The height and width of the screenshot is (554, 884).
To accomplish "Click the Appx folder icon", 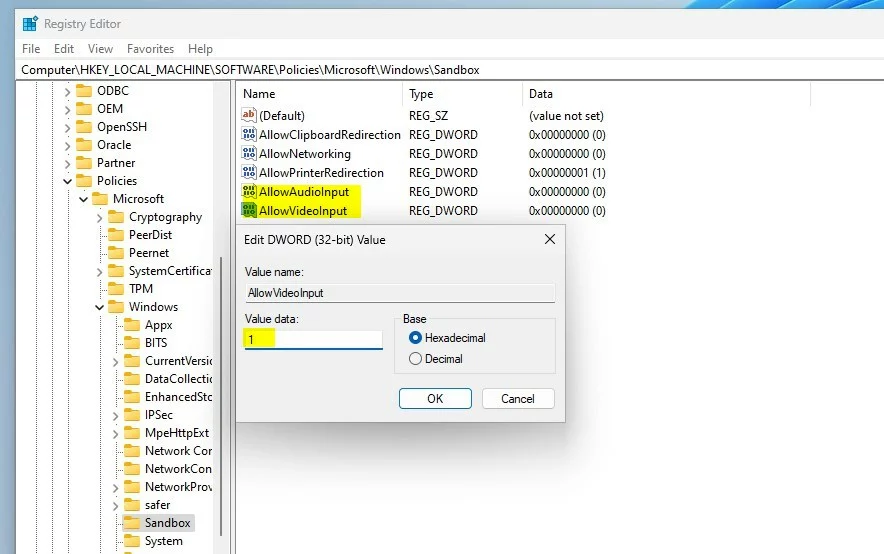I will pyautogui.click(x=132, y=325).
